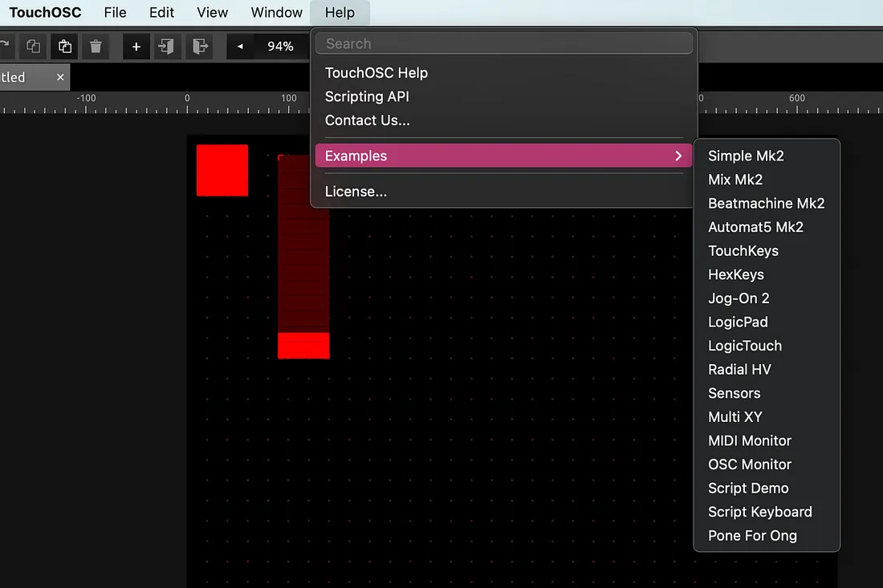
Task: Click the plus Add control icon
Action: click(x=136, y=47)
